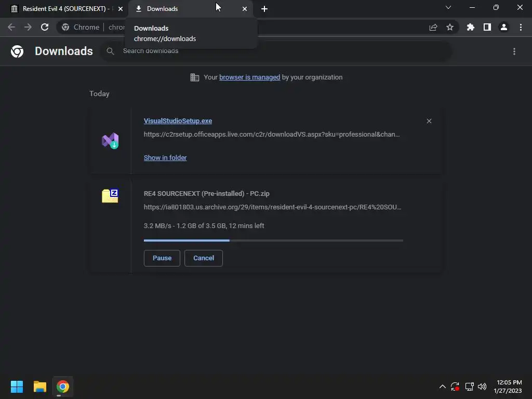
Task: Open a new tab with plus button
Action: point(264,9)
